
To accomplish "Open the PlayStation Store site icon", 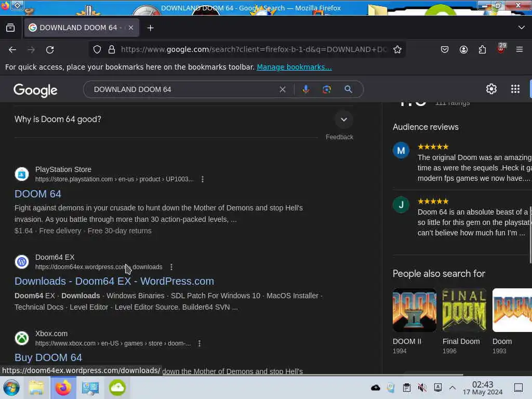I will tap(22, 175).
